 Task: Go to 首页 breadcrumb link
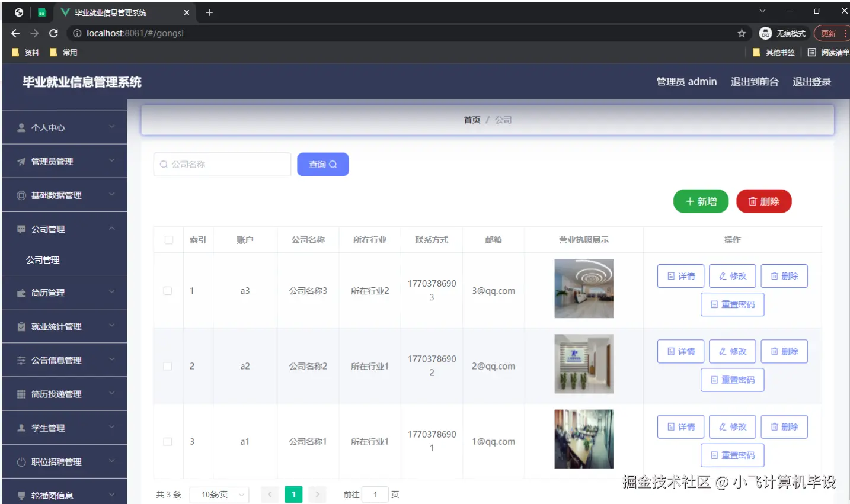pyautogui.click(x=472, y=120)
